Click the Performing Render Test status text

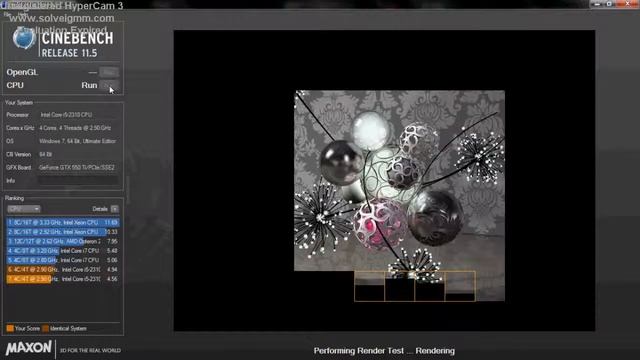click(384, 351)
